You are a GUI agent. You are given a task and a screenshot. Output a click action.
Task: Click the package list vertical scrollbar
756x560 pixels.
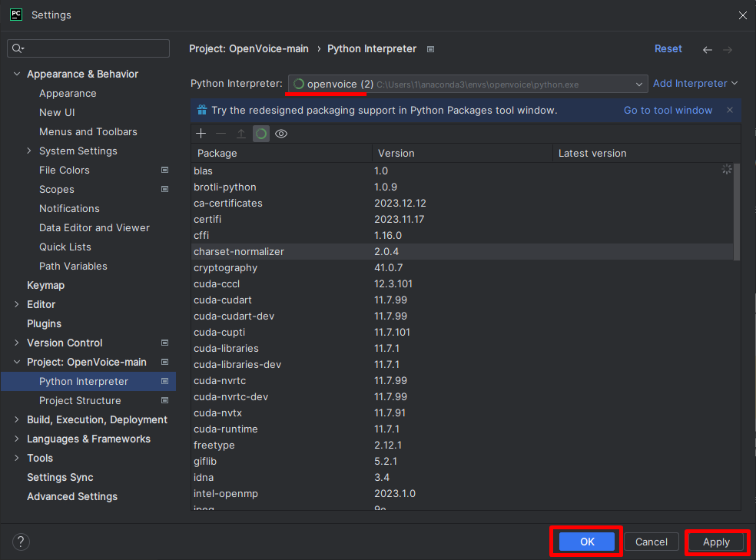[x=737, y=212]
